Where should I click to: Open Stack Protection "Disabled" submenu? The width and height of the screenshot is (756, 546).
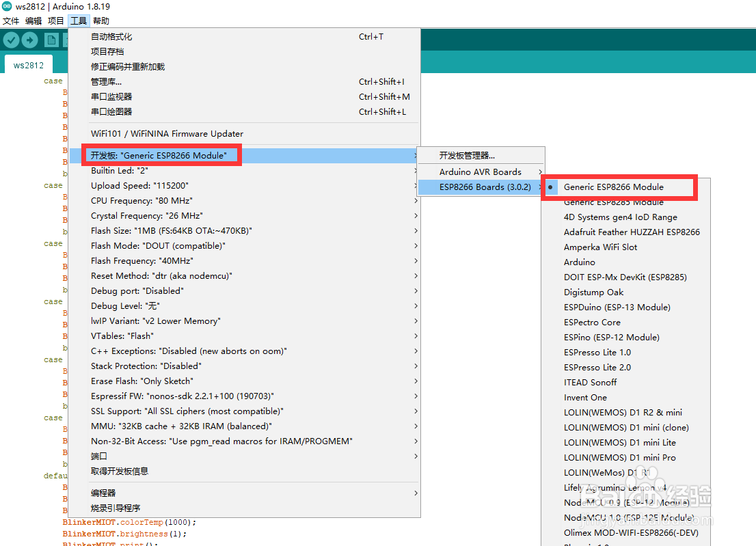pyautogui.click(x=245, y=366)
